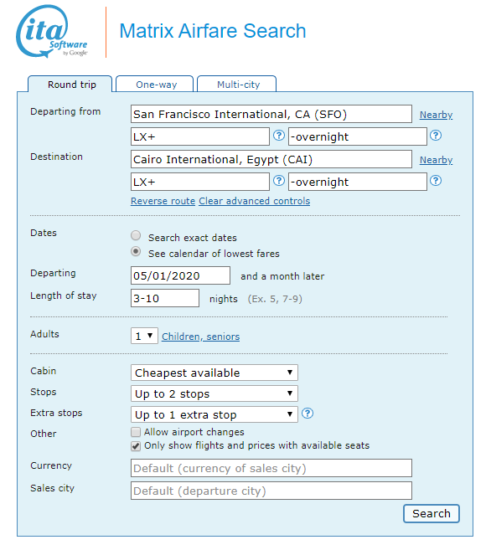Expand the Extra stops dropdown
Image resolution: width=491 pixels, height=550 pixels.
[x=214, y=415]
